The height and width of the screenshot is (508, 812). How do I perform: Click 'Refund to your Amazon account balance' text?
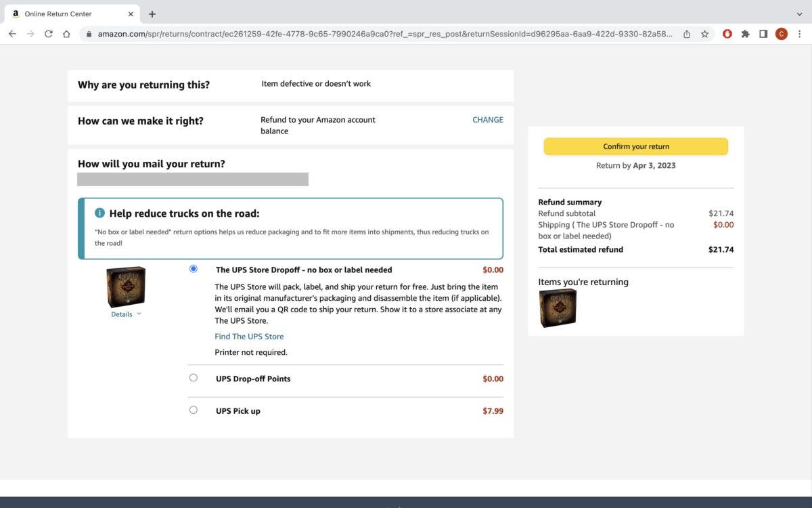318,125
